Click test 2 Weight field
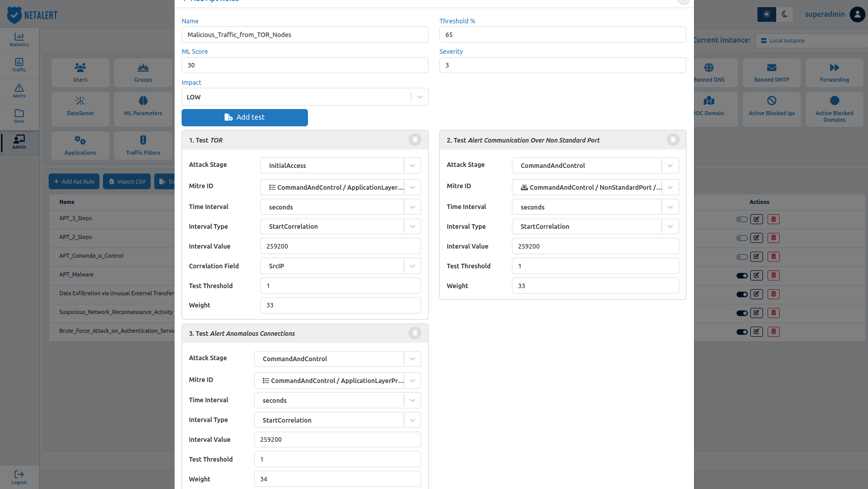 (596, 286)
